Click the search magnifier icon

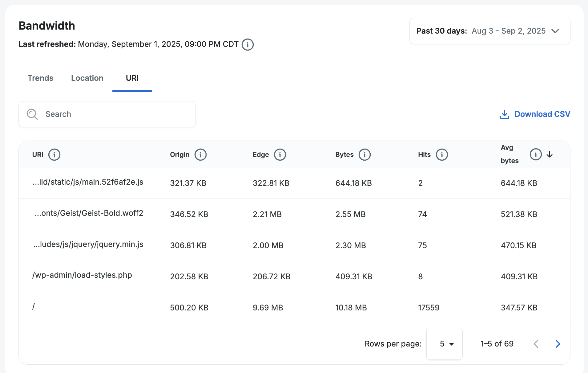[x=32, y=114]
